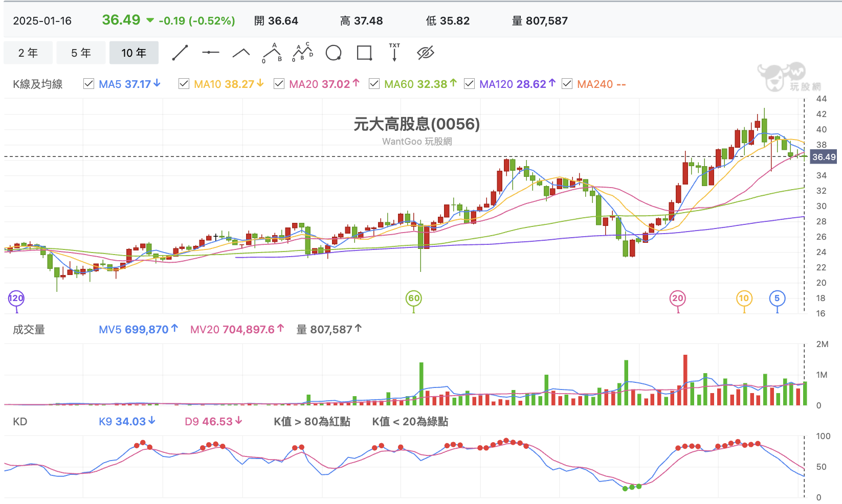Select the horizontal line drawing tool
The image size is (842, 504).
(x=210, y=53)
